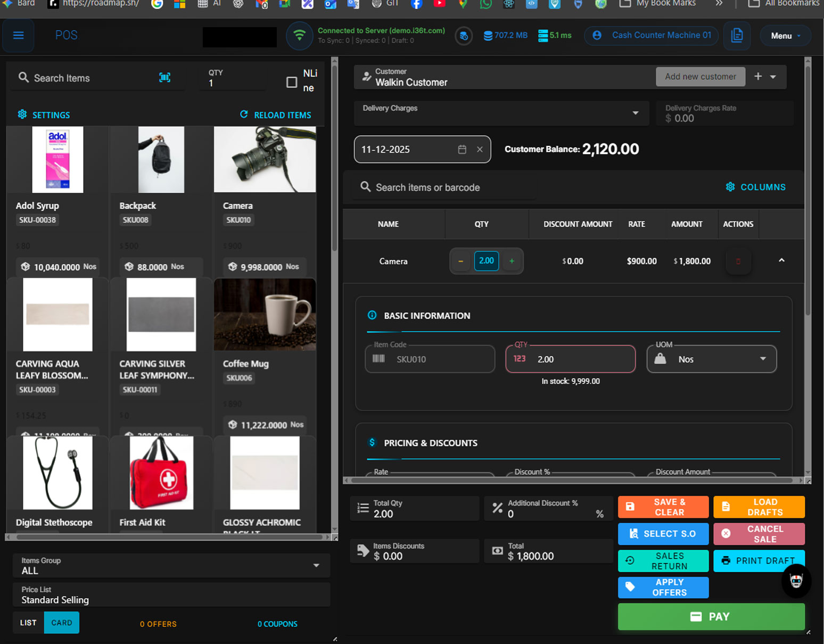Collapse the Camera row details chevron
The image size is (824, 644).
click(x=781, y=260)
